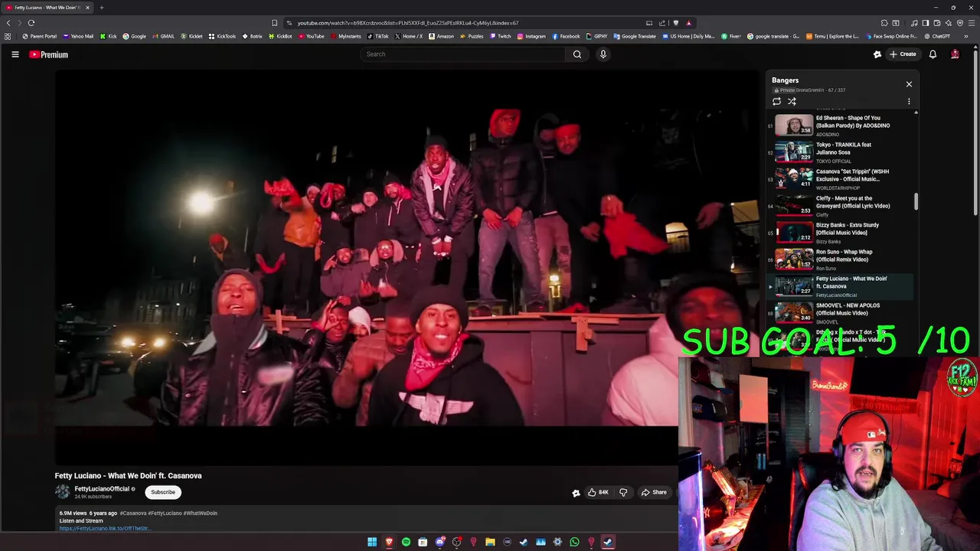Open Brave main hamburger menu
The height and width of the screenshot is (551, 980).
tap(972, 23)
